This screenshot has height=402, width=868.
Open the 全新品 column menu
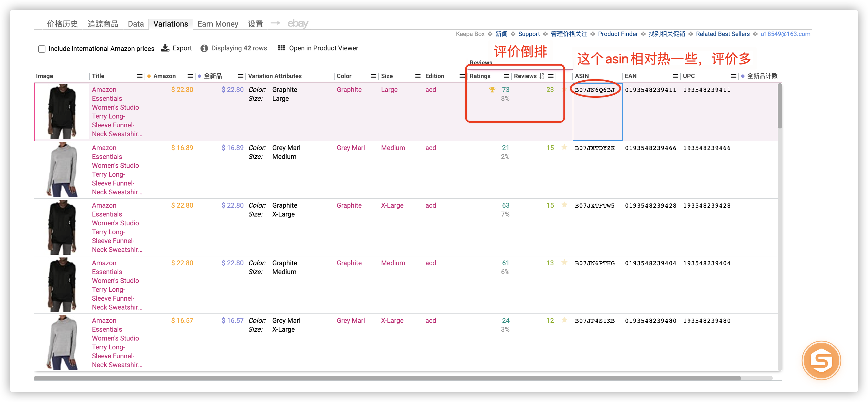[x=241, y=76]
